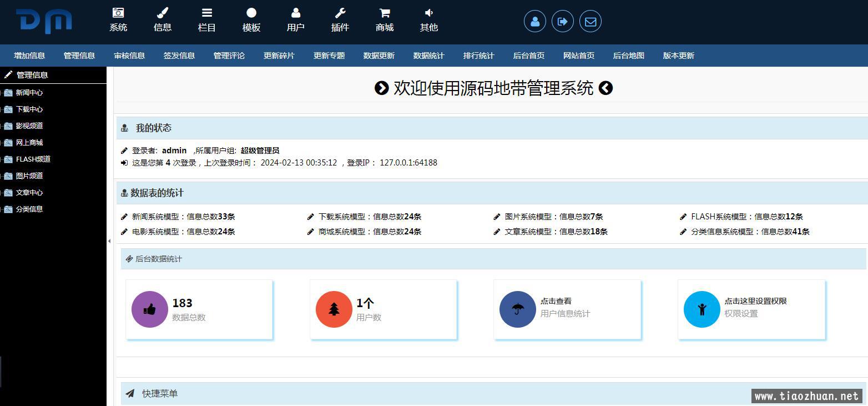
Task: Open 管理信息 in the blue submenu bar
Action: tap(79, 56)
